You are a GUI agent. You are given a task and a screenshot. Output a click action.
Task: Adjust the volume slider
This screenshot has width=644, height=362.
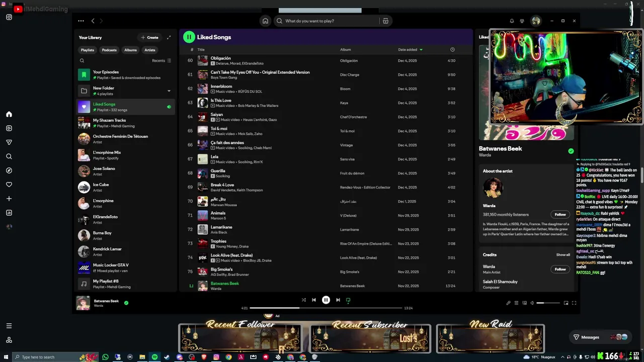548,303
